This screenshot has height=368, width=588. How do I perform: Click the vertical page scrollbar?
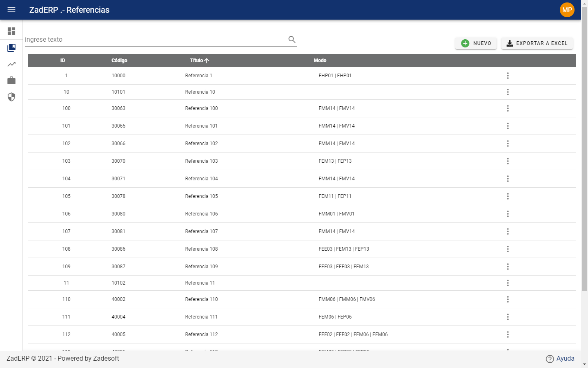[584, 149]
